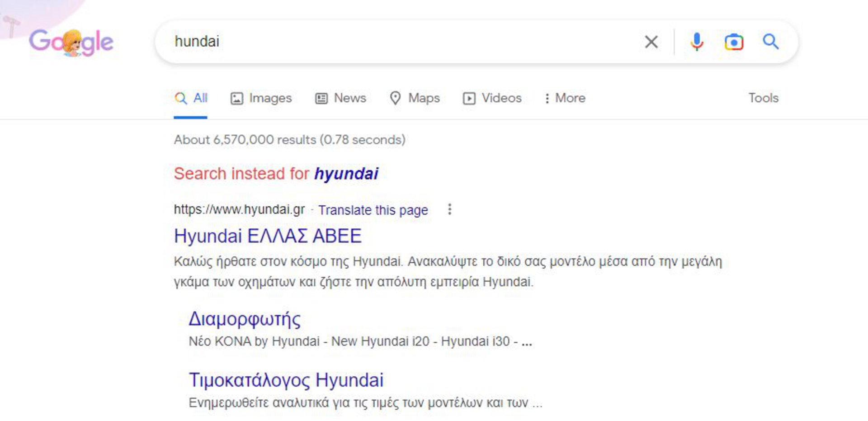Image resolution: width=868 pixels, height=421 pixels.
Task: Open Google Lens camera search
Action: point(733,42)
